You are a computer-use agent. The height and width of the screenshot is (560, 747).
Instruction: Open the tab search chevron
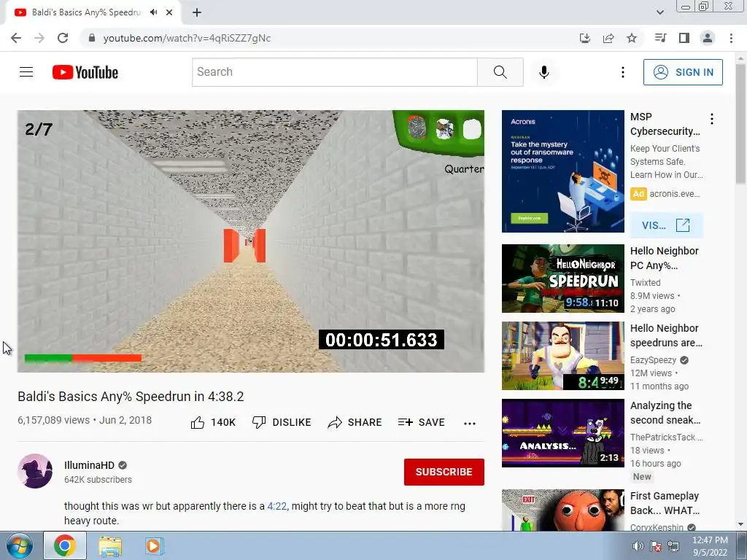pyautogui.click(x=659, y=12)
